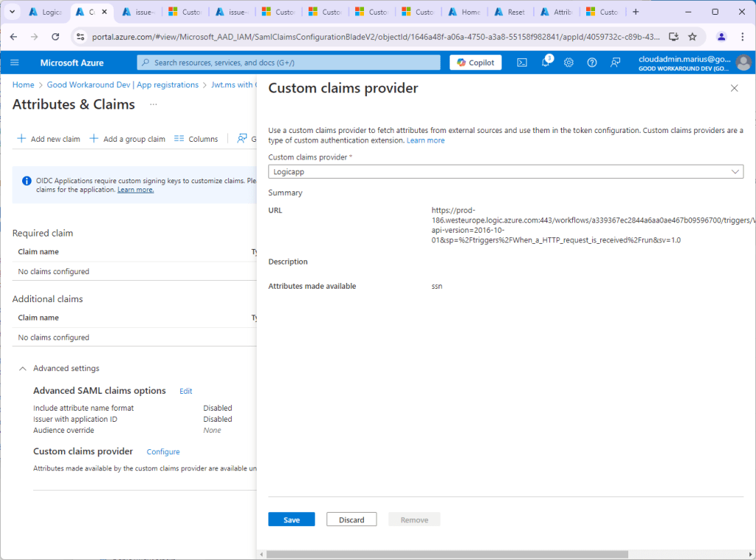The height and width of the screenshot is (560, 756).
Task: Close the Custom claims provider panel
Action: click(x=734, y=89)
